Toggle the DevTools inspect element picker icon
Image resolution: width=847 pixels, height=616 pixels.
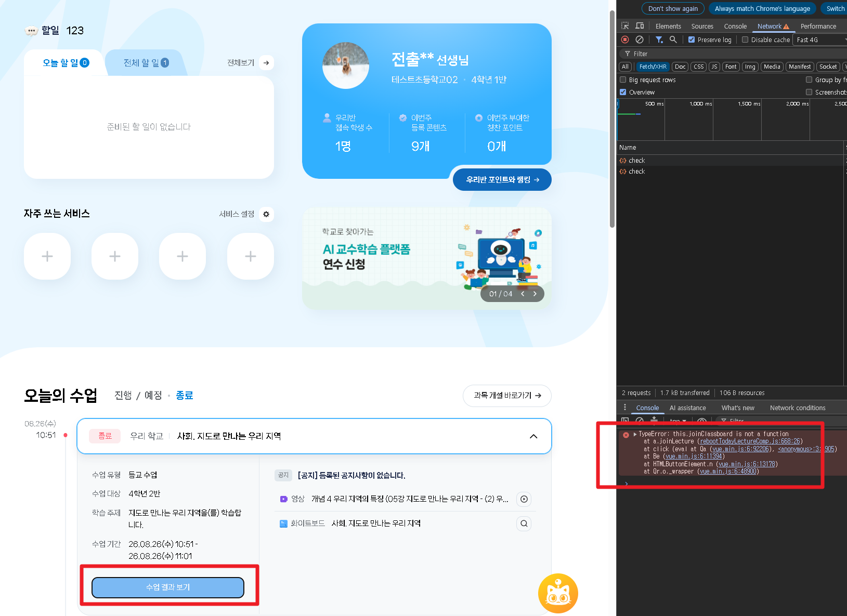(625, 26)
